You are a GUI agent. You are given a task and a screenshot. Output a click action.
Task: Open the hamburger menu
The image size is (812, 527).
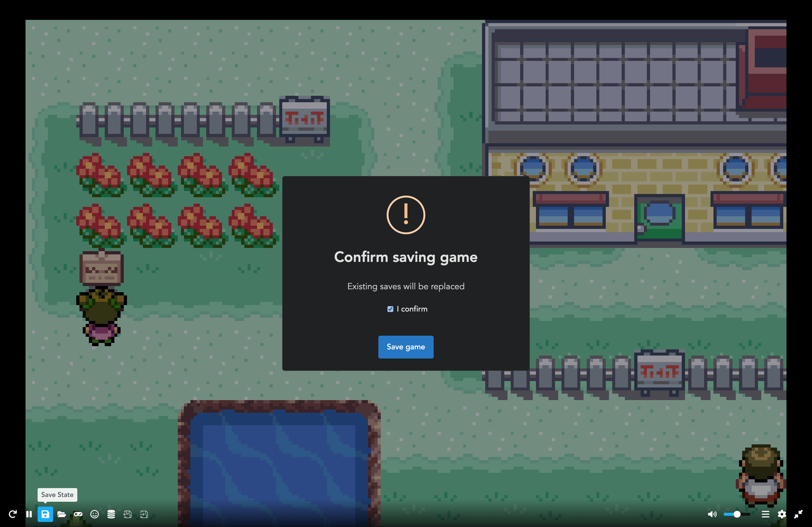click(x=766, y=514)
